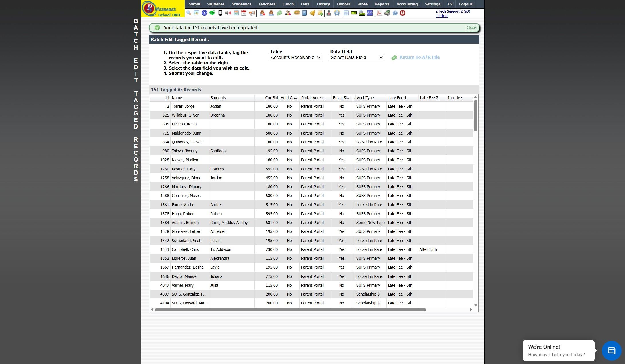
Task: Open the Table dropdown Accounts Receivable
Action: coord(295,58)
